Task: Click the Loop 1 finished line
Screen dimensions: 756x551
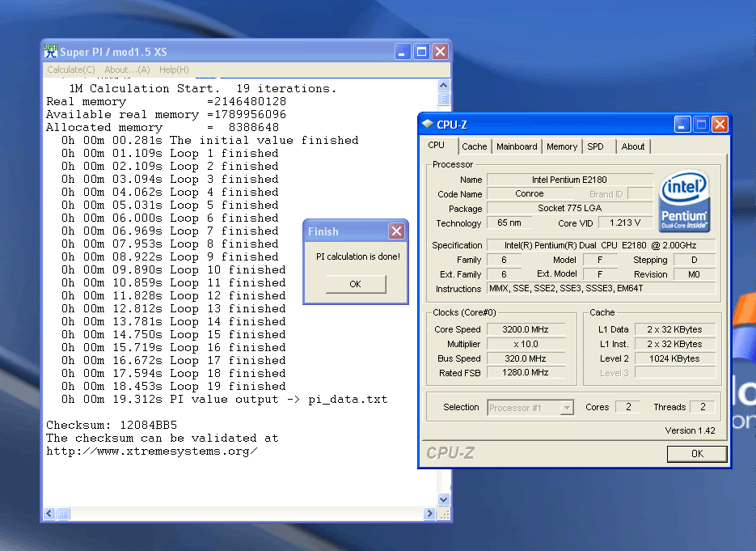Action: [x=170, y=154]
